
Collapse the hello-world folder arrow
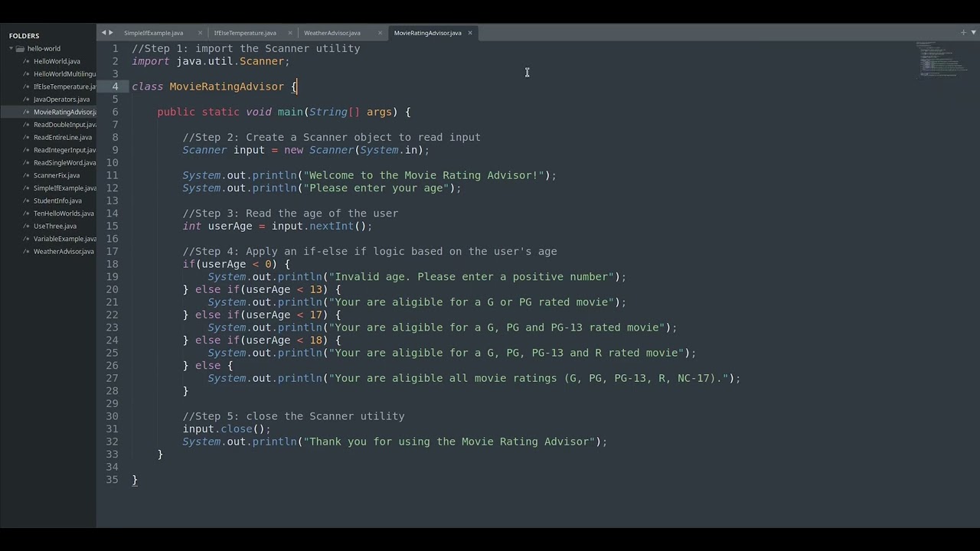coord(11,48)
